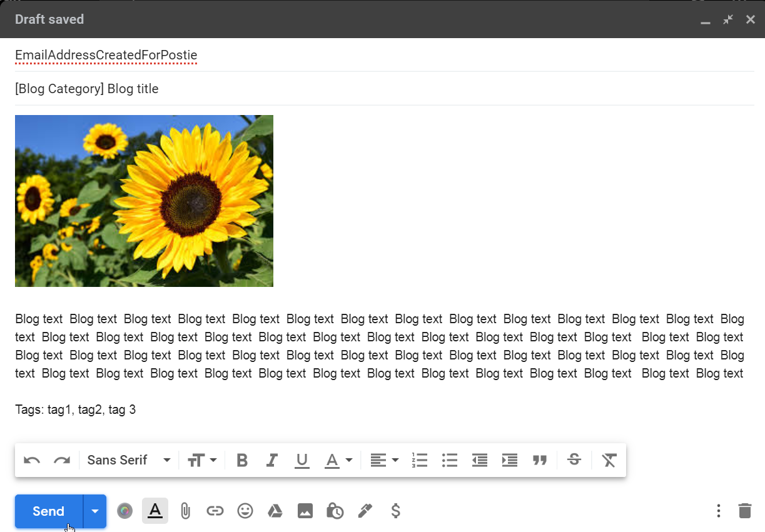Toggle underline formatting
Image resolution: width=765 pixels, height=532 pixels.
pyautogui.click(x=302, y=461)
